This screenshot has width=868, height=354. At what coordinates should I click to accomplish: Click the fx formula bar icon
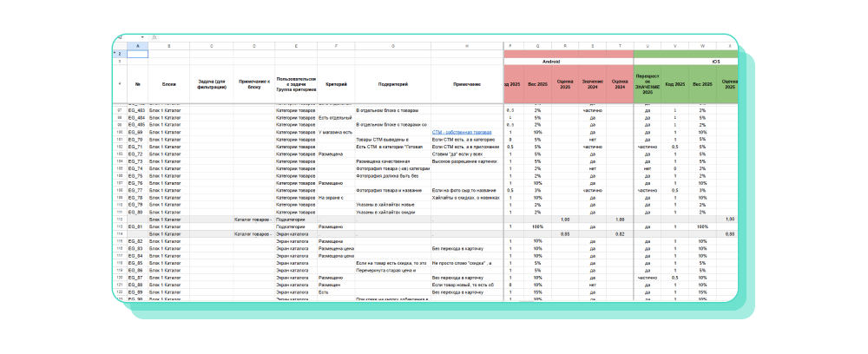[x=154, y=37]
